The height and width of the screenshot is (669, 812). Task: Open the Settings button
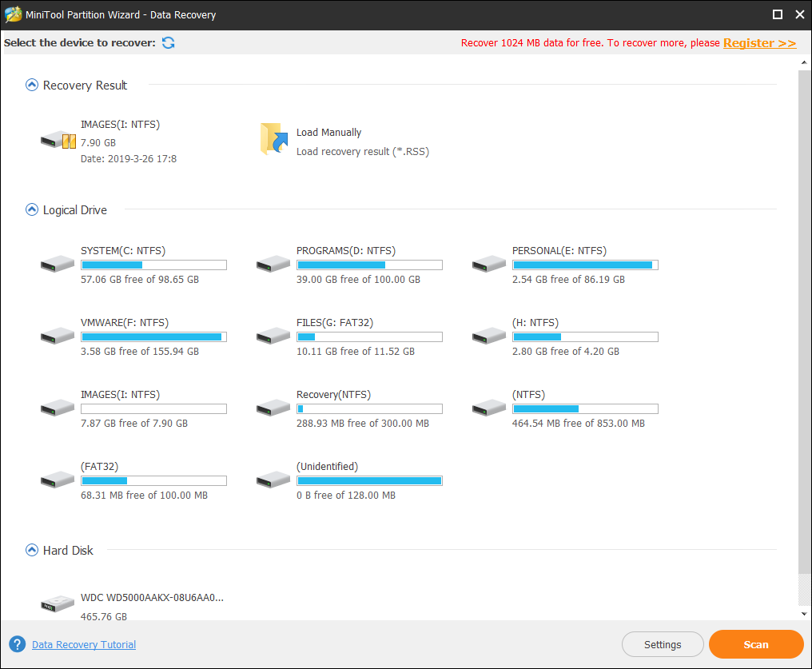(663, 644)
